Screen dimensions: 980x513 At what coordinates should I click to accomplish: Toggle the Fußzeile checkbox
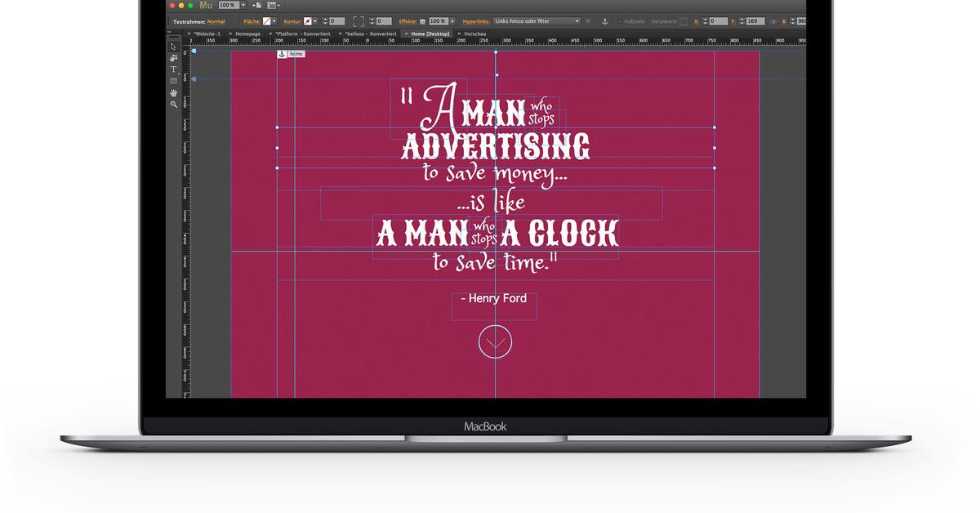620,21
